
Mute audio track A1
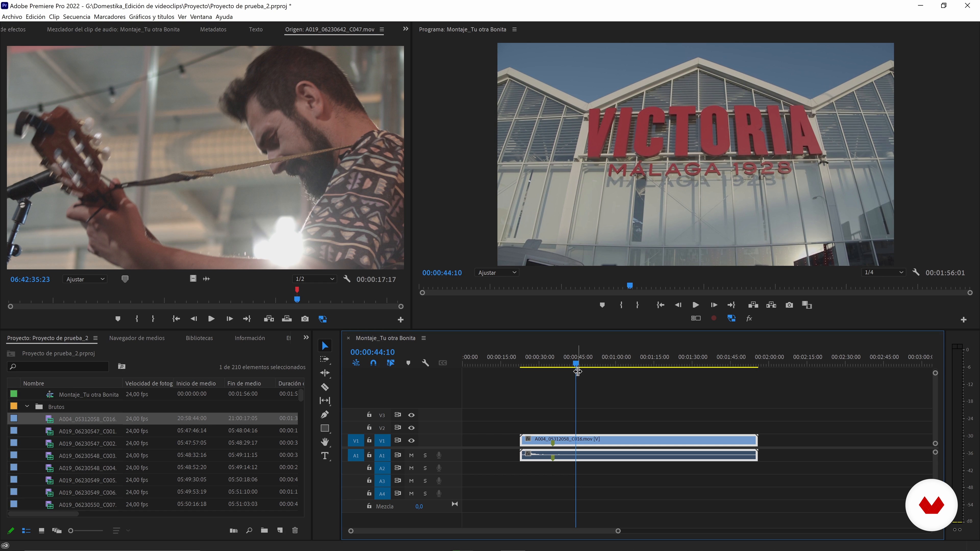coord(411,456)
